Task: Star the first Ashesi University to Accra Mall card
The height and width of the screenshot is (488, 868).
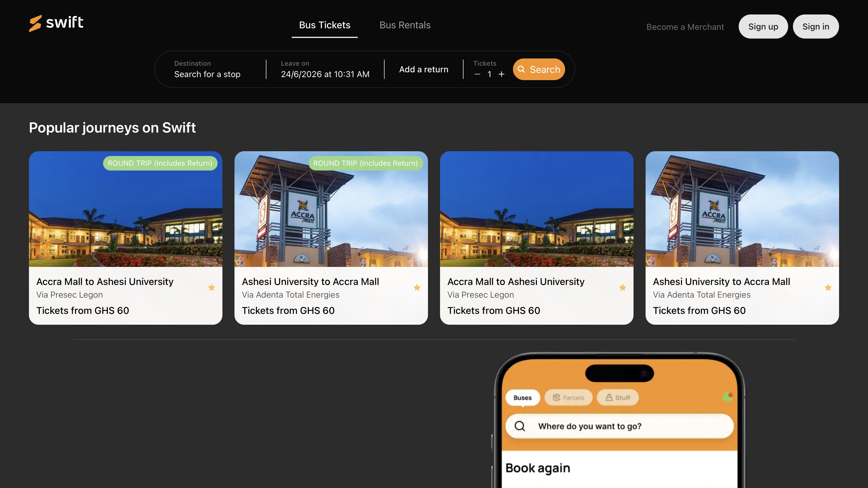Action: (x=417, y=288)
